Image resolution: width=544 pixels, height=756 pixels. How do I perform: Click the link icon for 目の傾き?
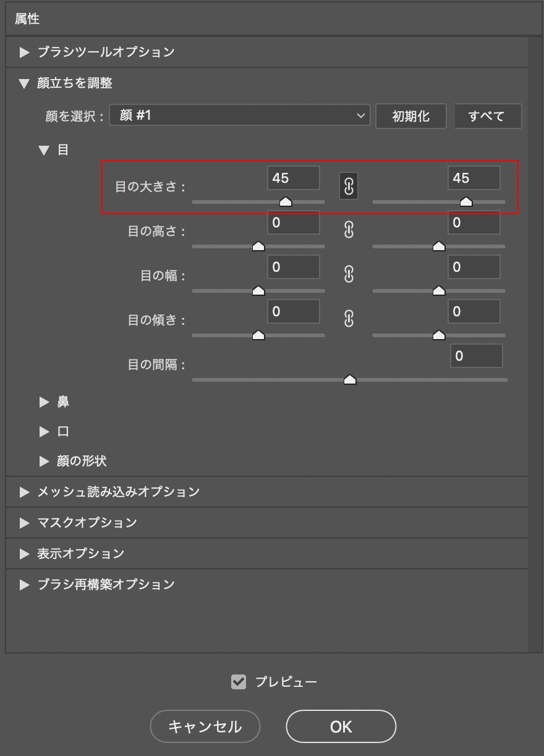349,319
